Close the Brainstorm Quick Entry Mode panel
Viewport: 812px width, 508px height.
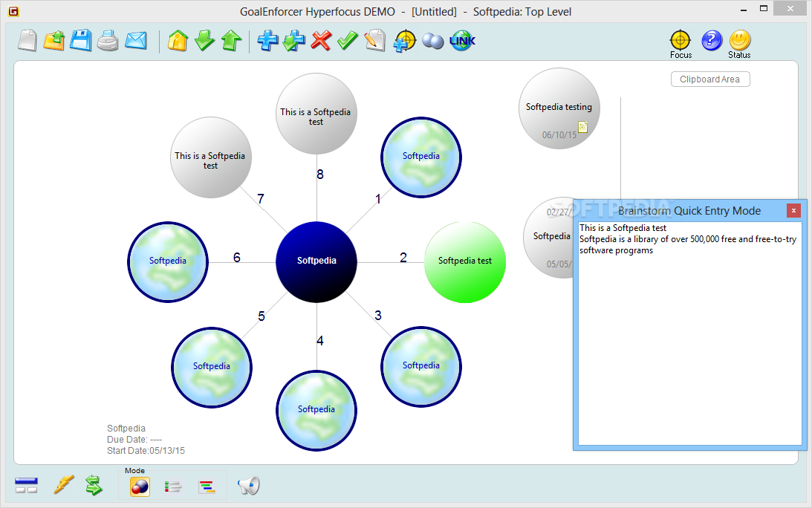tap(793, 210)
